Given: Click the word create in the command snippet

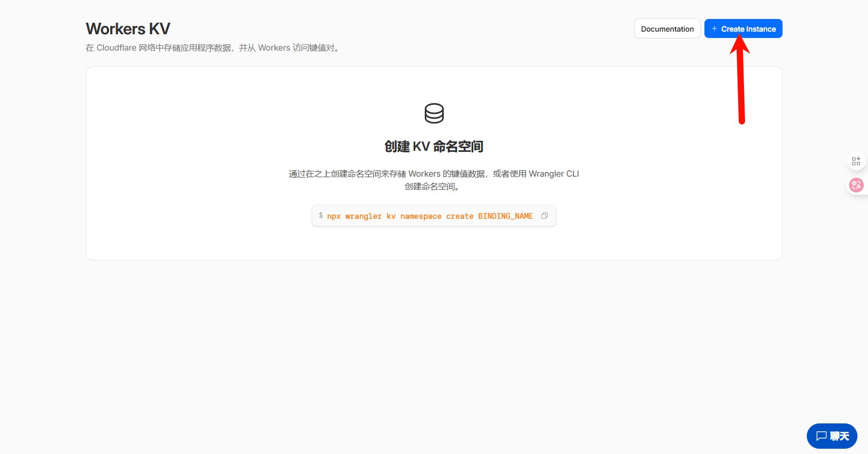Looking at the screenshot, I should (460, 216).
